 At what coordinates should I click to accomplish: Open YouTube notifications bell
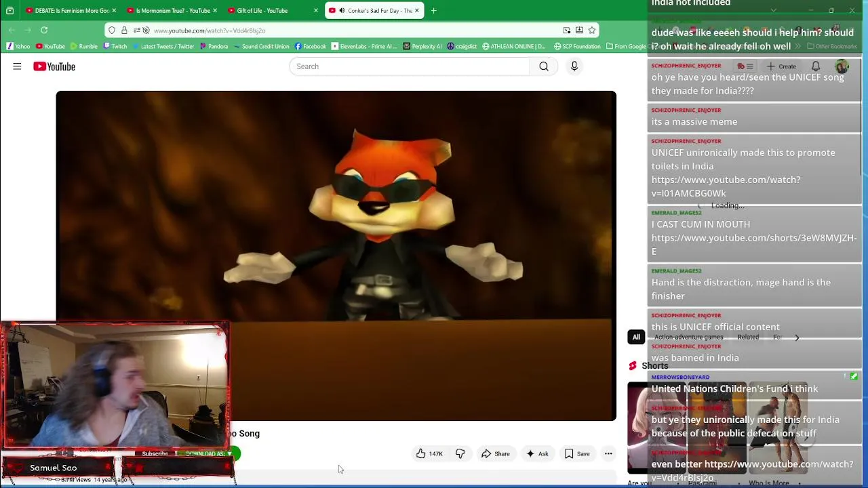[x=816, y=66]
